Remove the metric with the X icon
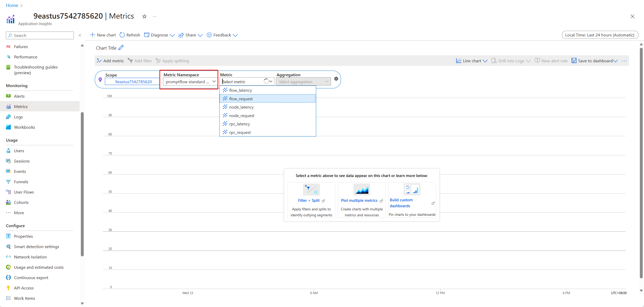Viewport: 644px width, 307px height. (x=336, y=79)
